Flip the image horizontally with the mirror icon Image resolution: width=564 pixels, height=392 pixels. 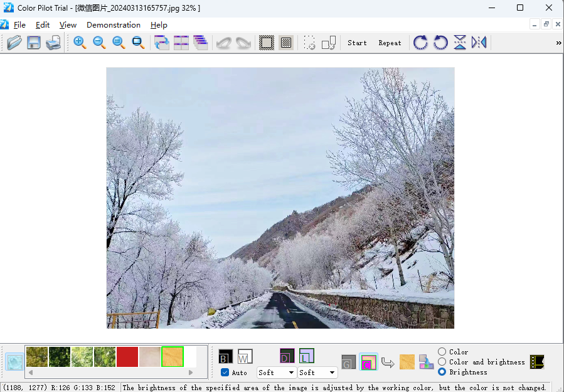coord(479,42)
